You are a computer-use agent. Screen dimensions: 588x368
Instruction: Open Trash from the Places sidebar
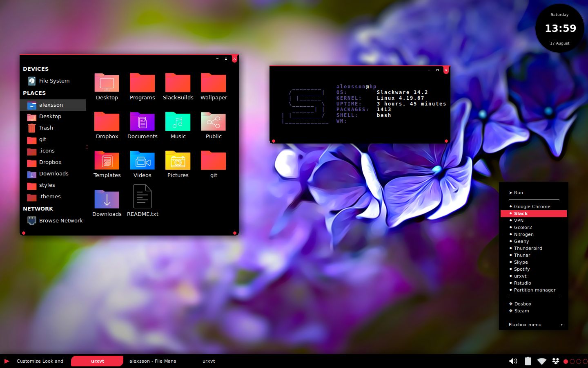(46, 128)
